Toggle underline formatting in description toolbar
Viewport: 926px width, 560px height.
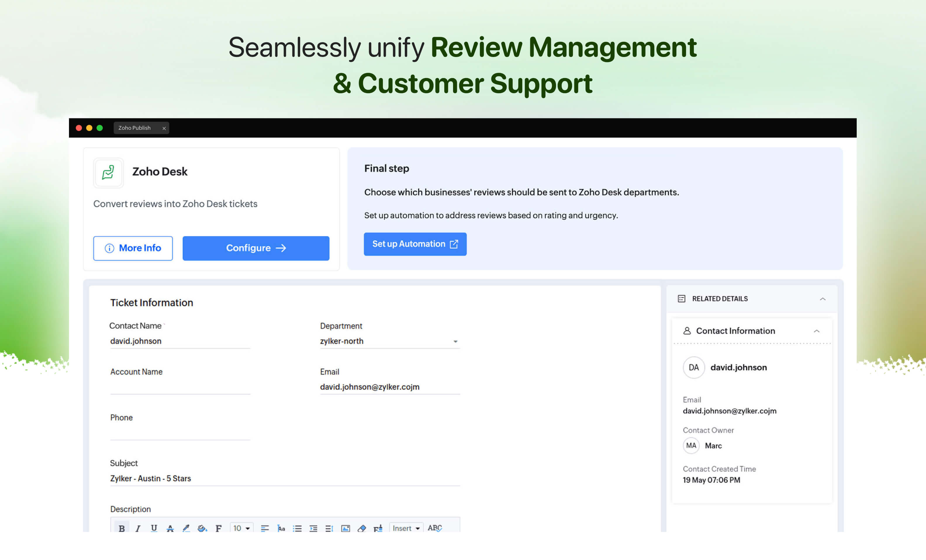pyautogui.click(x=154, y=528)
